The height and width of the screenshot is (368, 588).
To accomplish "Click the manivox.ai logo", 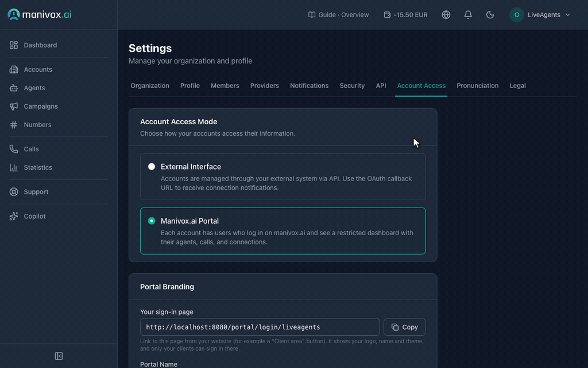I will tap(40, 14).
